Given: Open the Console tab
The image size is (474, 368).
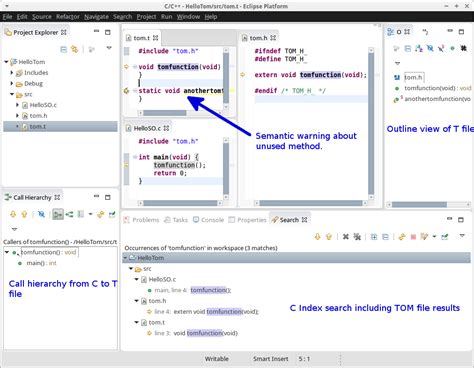Looking at the screenshot, I should pyautogui.click(x=209, y=220).
